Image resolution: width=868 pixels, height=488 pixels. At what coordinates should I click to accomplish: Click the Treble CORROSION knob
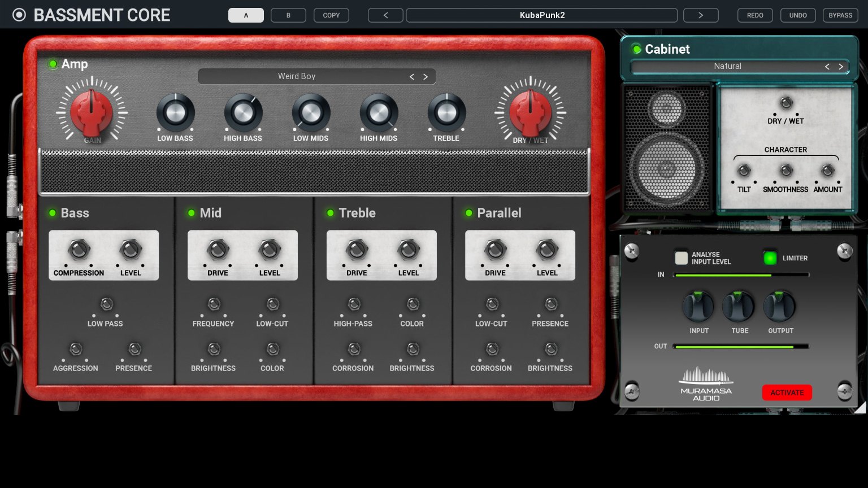click(x=354, y=349)
